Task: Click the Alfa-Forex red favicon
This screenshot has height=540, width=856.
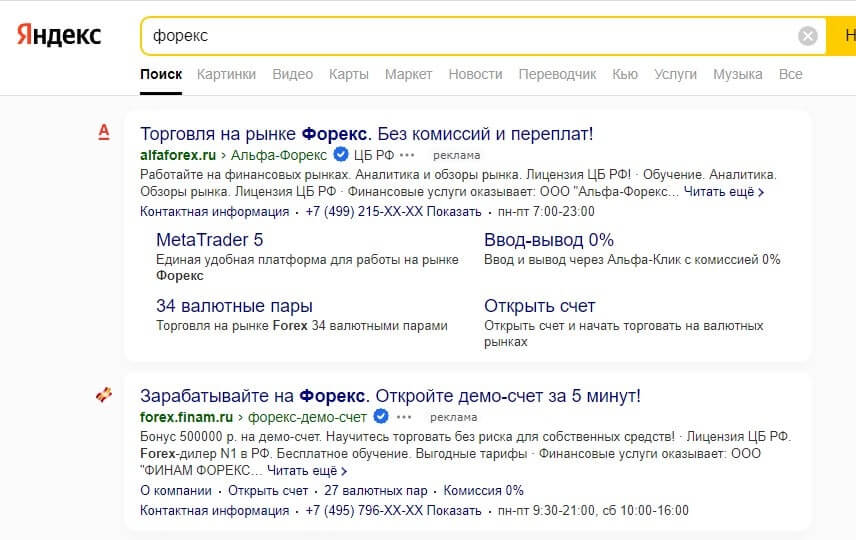Action: coord(104,132)
